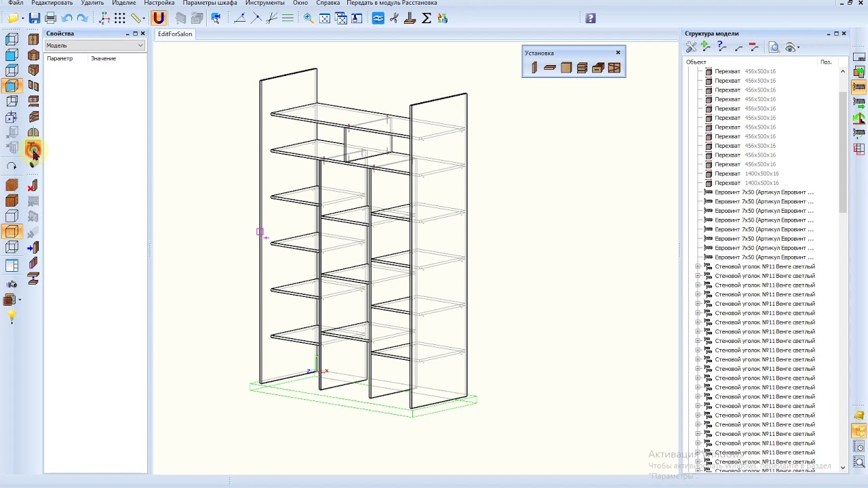This screenshot has height=488, width=868.
Task: Click the wrench tools icon in Структура модели
Action: [691, 47]
